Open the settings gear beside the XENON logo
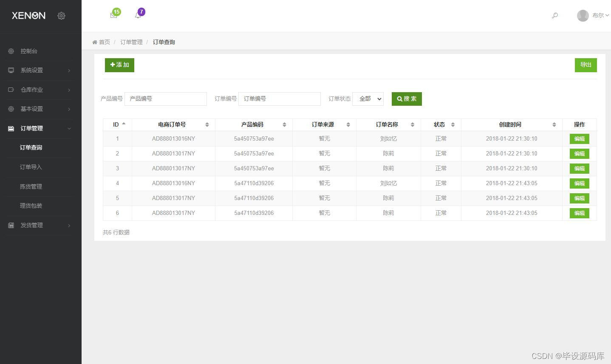611x364 pixels. pyautogui.click(x=61, y=16)
